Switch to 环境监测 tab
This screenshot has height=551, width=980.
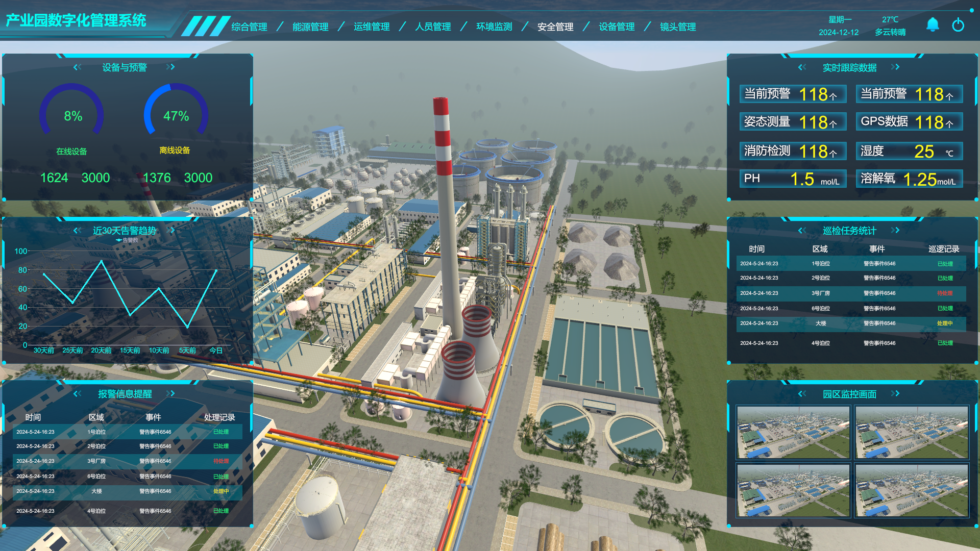point(494,27)
